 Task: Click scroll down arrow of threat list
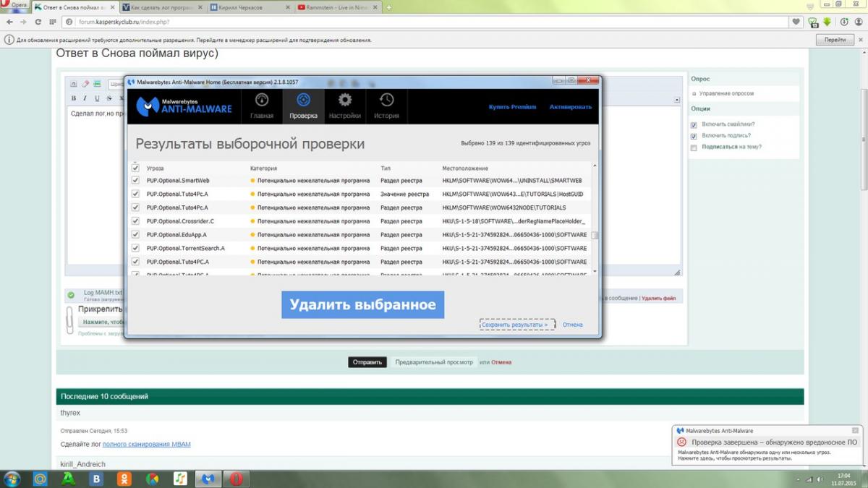point(595,271)
